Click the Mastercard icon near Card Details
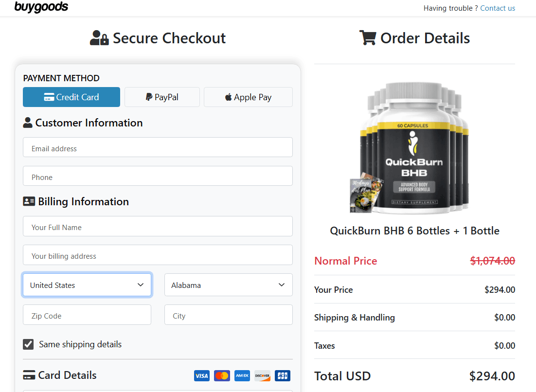 point(222,375)
